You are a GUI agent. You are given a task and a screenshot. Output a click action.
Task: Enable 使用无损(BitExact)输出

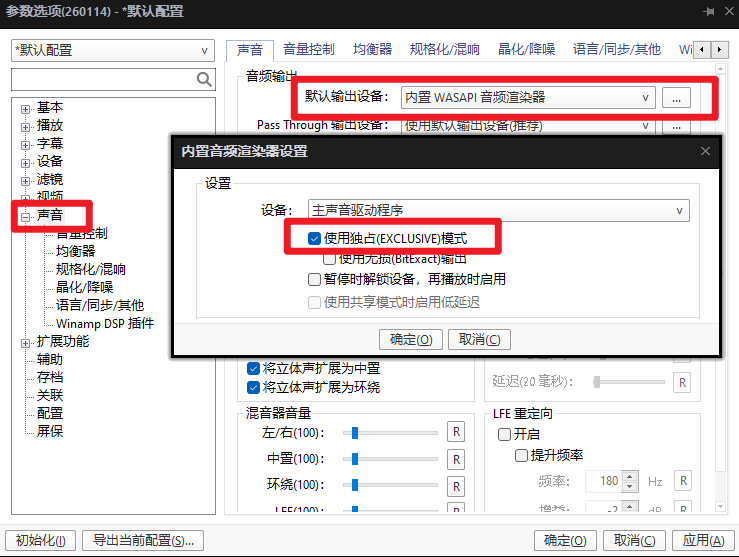(329, 259)
